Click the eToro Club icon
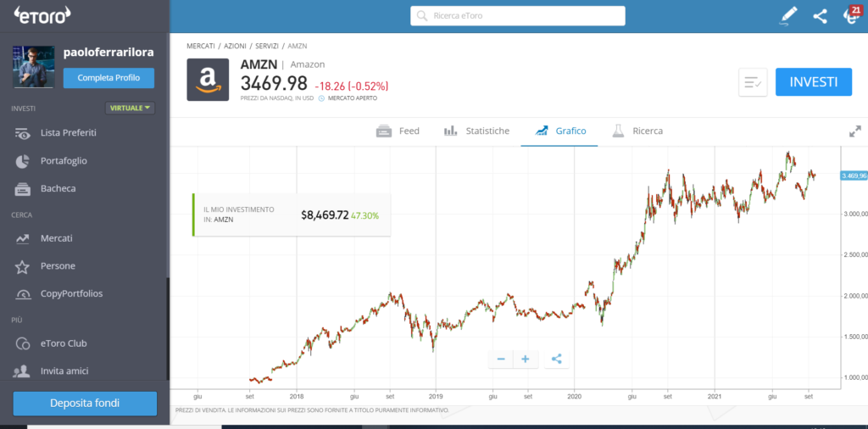The width and height of the screenshot is (868, 429). click(23, 343)
